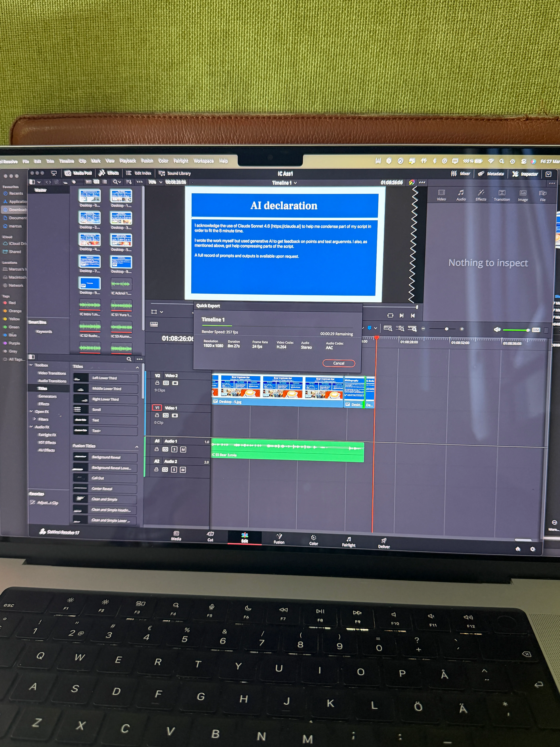Toggle auto track selector on Video 2
Image resolution: width=560 pixels, height=747 pixels.
coord(166,383)
